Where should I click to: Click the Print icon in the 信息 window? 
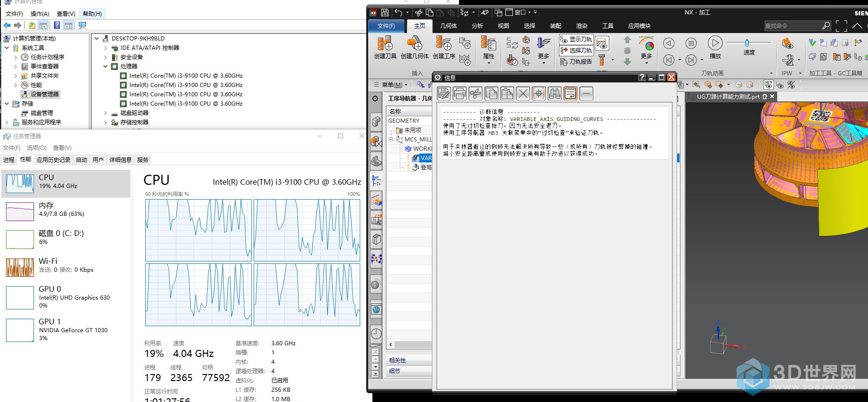click(x=460, y=94)
